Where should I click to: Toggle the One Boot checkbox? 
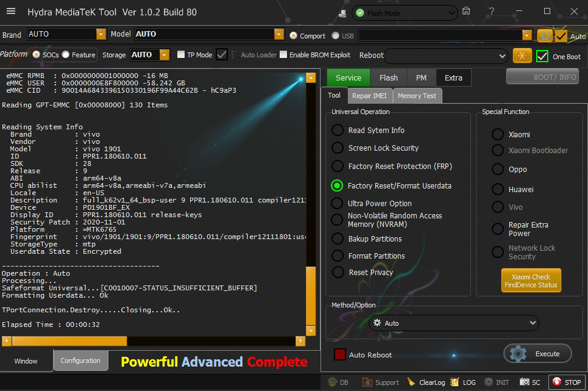[542, 56]
